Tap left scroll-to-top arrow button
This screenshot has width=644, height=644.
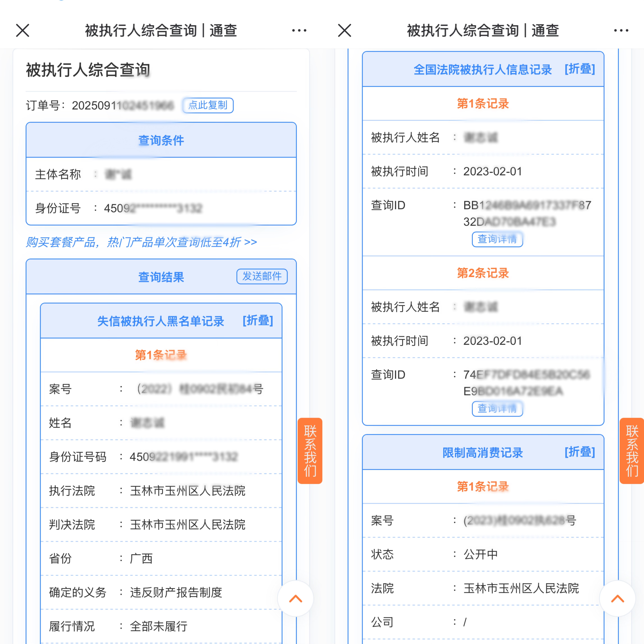click(x=295, y=599)
